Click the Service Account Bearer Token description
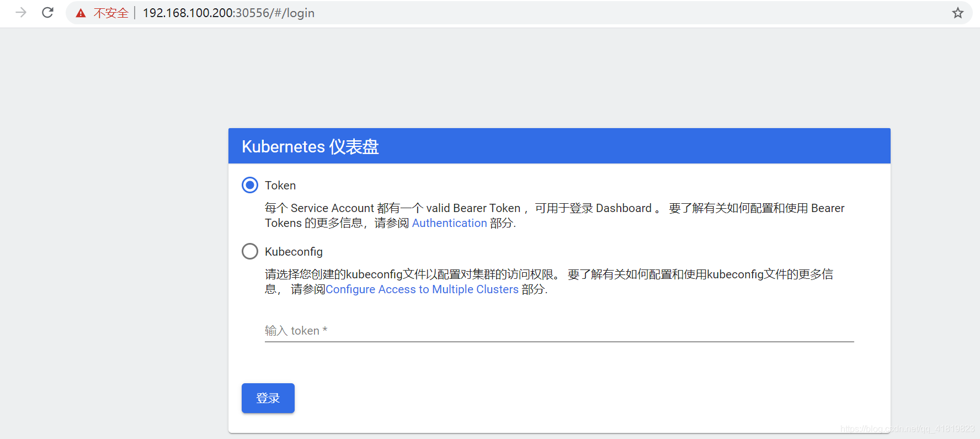The image size is (980, 439). click(x=555, y=215)
